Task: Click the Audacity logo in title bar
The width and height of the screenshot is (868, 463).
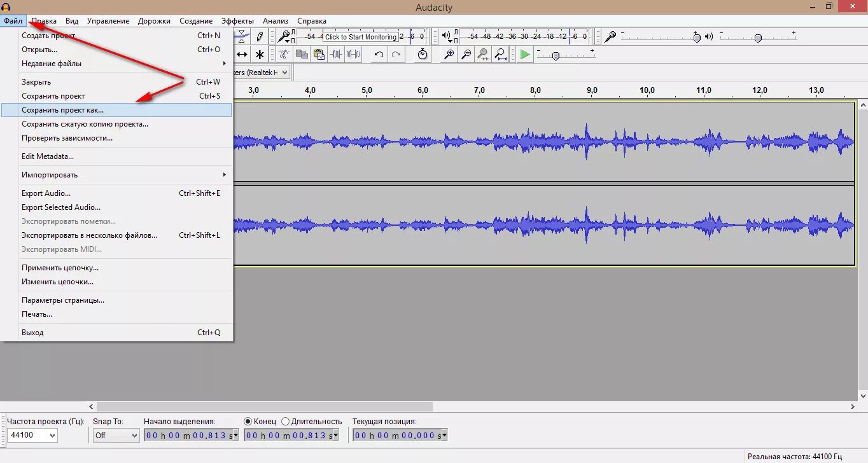Action: point(6,6)
